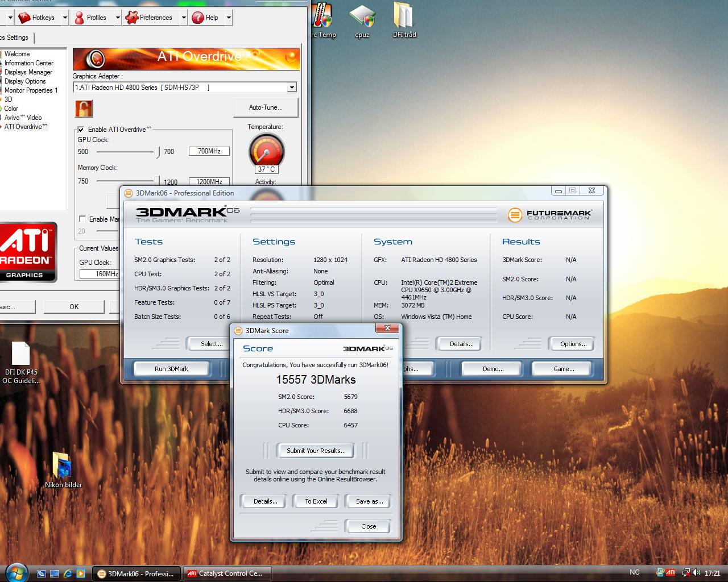Viewport: 728px width, 582px height.
Task: Click Close button in 3DMark Score dialog
Action: click(369, 526)
